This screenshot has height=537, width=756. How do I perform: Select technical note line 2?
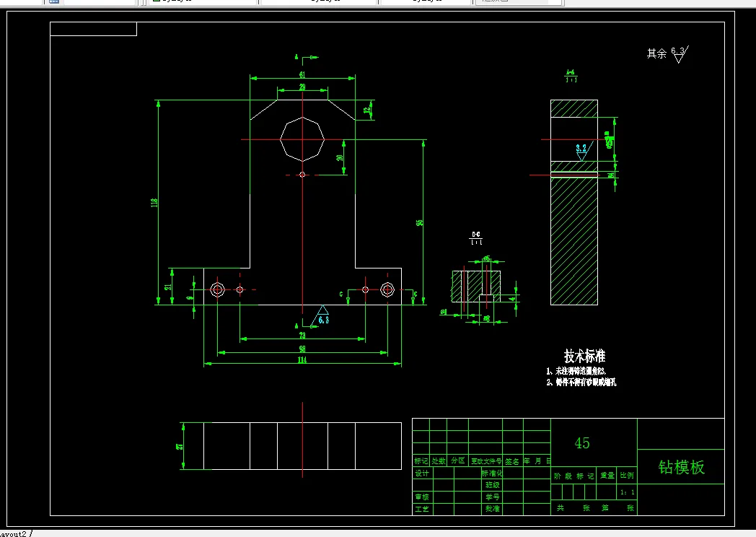point(581,382)
